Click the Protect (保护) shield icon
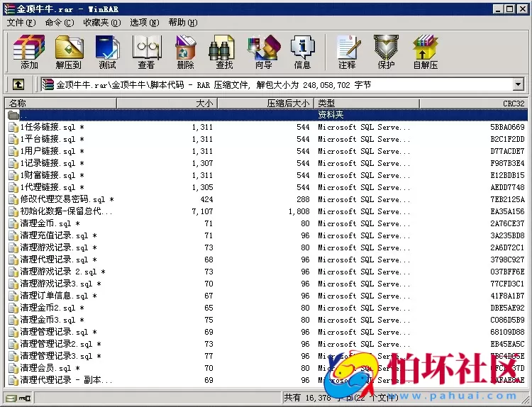Screen dimensions: 532x407 pyautogui.click(x=386, y=52)
